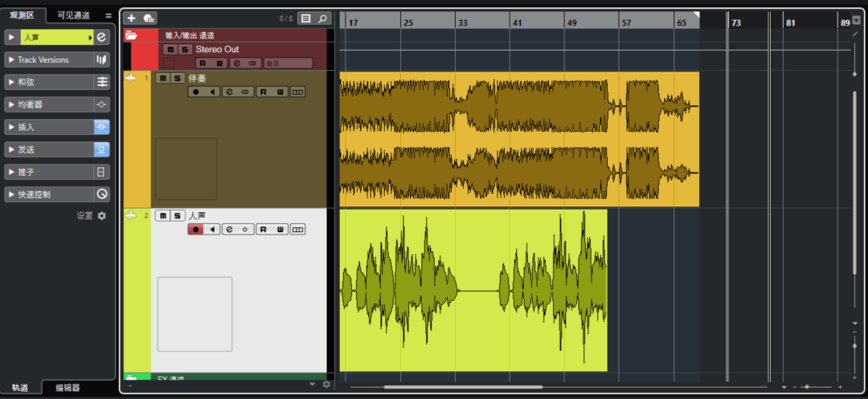The height and width of the screenshot is (399, 868).
Task: Open the 设置 gear in inspector
Action: 101,216
